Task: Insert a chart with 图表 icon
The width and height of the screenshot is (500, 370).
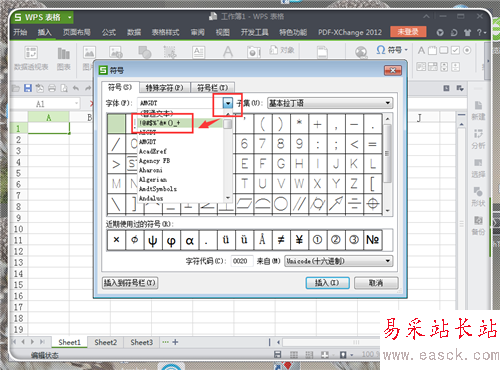Action: click(x=63, y=58)
